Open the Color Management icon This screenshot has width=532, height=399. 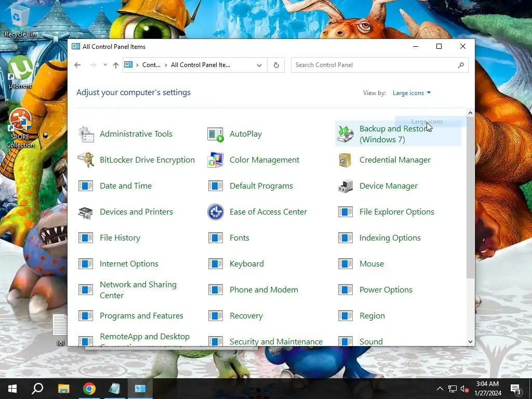[216, 160]
